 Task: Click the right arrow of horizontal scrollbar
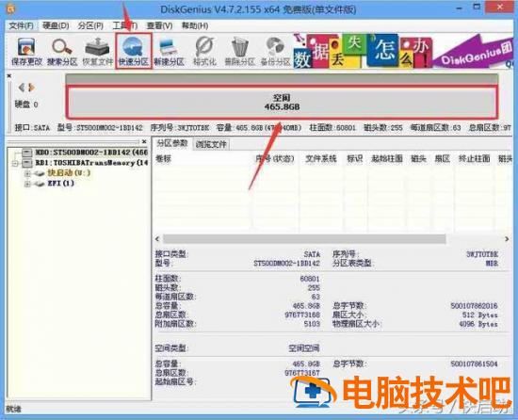[x=507, y=239]
